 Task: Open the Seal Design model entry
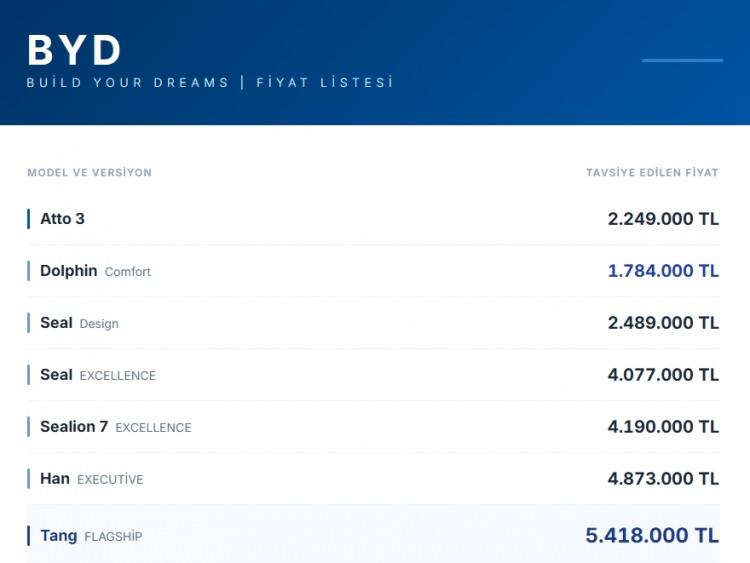[79, 323]
